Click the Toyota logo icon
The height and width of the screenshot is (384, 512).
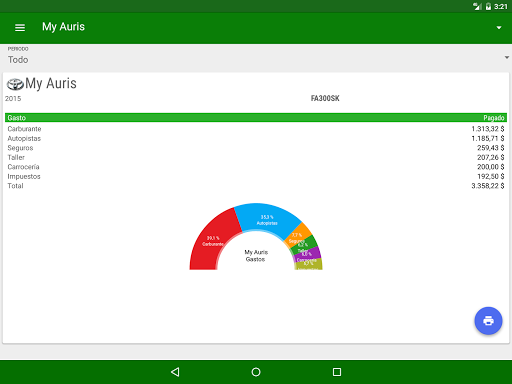pos(15,84)
